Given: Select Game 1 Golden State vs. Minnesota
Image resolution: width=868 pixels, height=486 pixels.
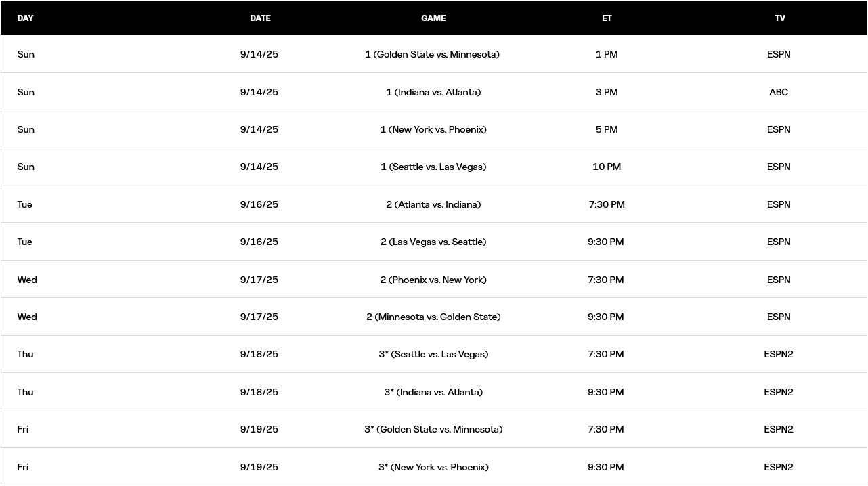Looking at the screenshot, I should click(x=433, y=54).
